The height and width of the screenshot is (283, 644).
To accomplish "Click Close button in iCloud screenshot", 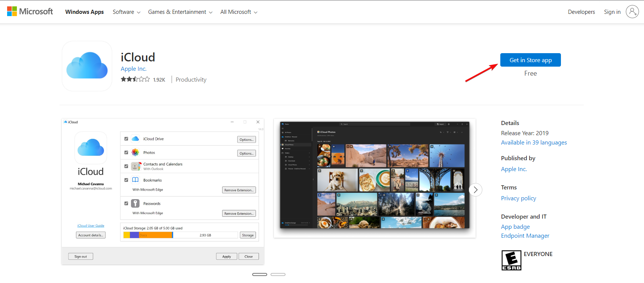I will [248, 257].
